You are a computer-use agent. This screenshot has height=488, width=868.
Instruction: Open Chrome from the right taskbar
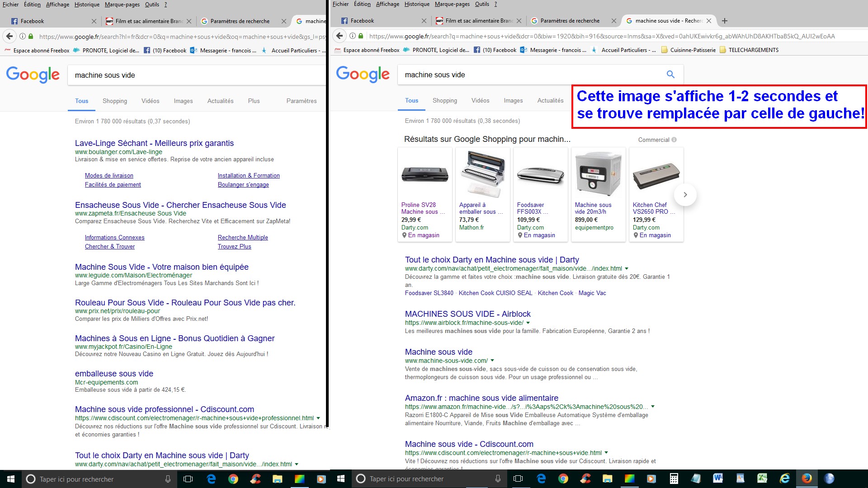coord(563,479)
